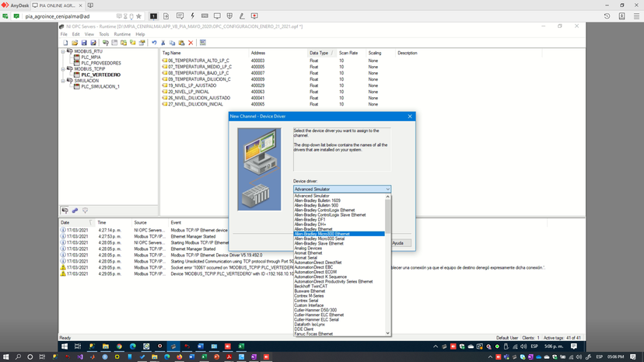
Task: Open the Edit menu
Action: click(76, 34)
